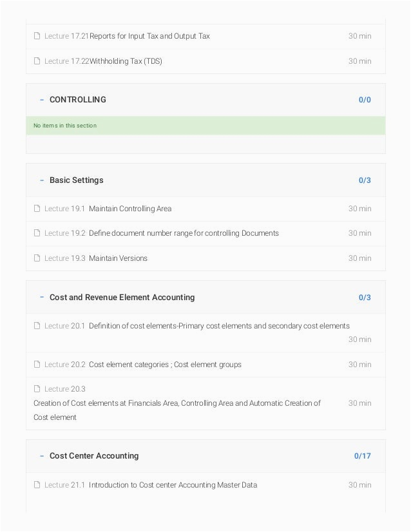Click page icon for Lecture 20.3

(37, 389)
